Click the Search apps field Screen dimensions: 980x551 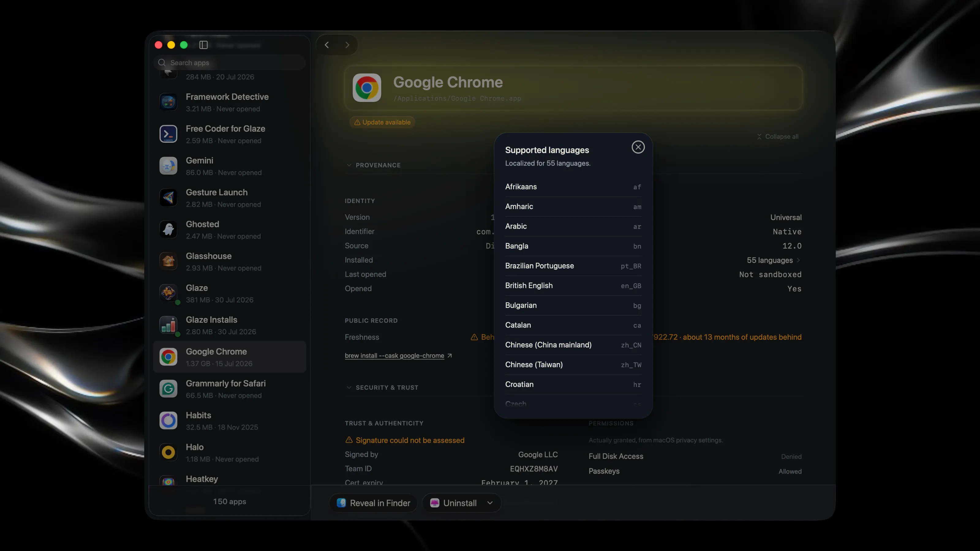(x=229, y=63)
